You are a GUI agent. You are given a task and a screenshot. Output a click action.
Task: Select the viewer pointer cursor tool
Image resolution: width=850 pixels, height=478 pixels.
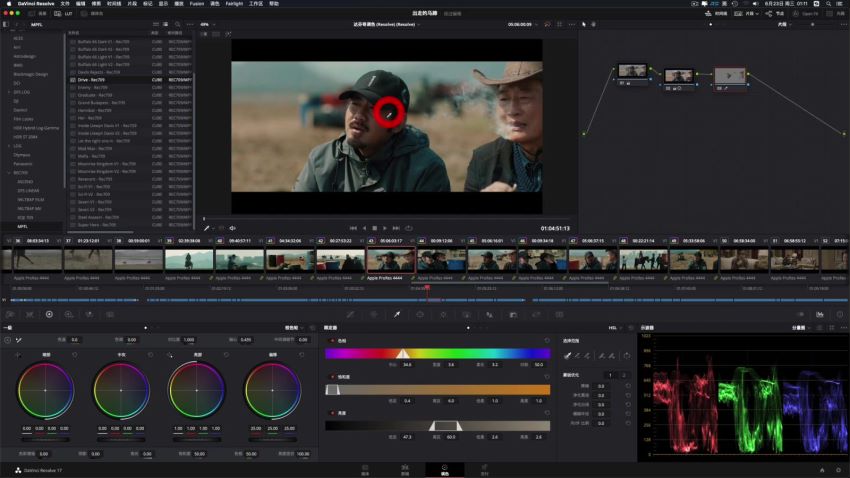tap(584, 24)
